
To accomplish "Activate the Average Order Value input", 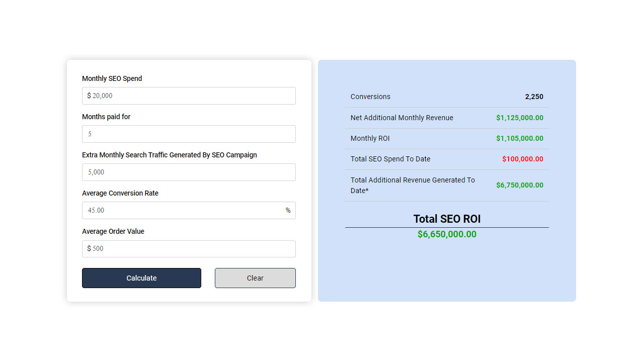I will [x=189, y=248].
